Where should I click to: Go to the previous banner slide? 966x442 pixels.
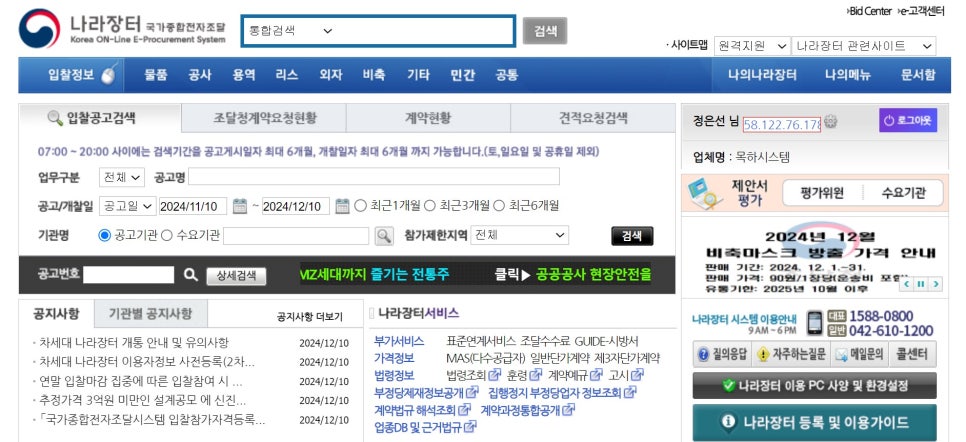point(907,284)
